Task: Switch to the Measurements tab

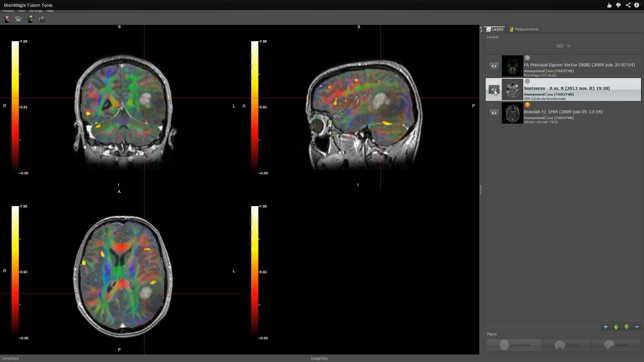Action: [524, 29]
